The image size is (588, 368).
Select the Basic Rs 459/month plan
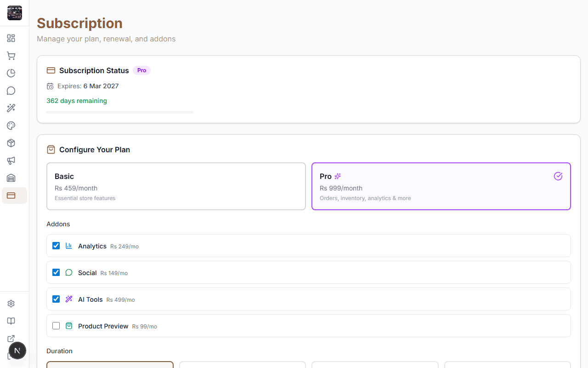(176, 186)
